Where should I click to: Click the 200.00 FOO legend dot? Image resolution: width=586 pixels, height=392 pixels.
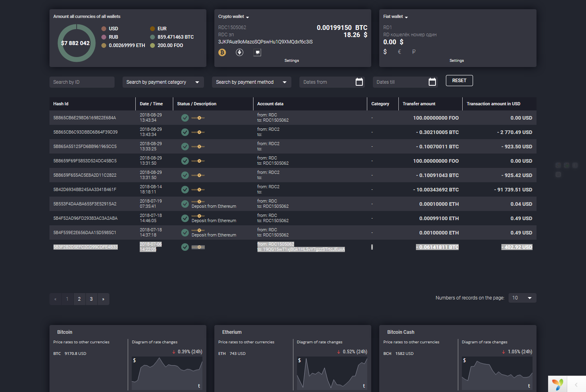click(x=152, y=45)
